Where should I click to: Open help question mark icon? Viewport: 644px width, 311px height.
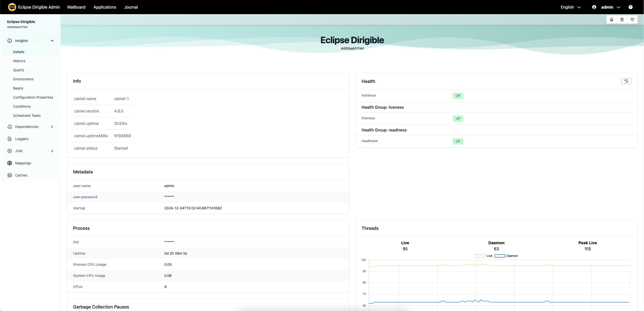click(631, 7)
